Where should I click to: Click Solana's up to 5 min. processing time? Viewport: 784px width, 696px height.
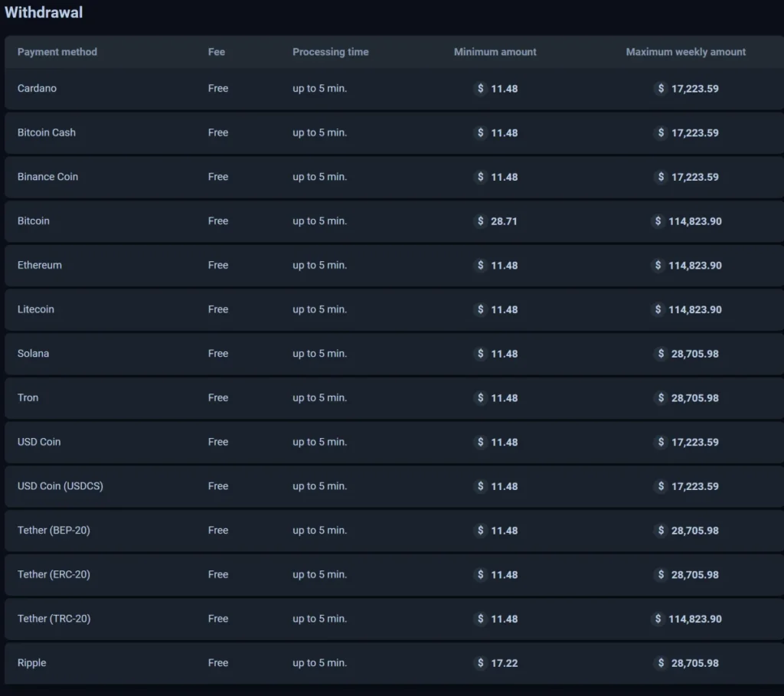(319, 354)
